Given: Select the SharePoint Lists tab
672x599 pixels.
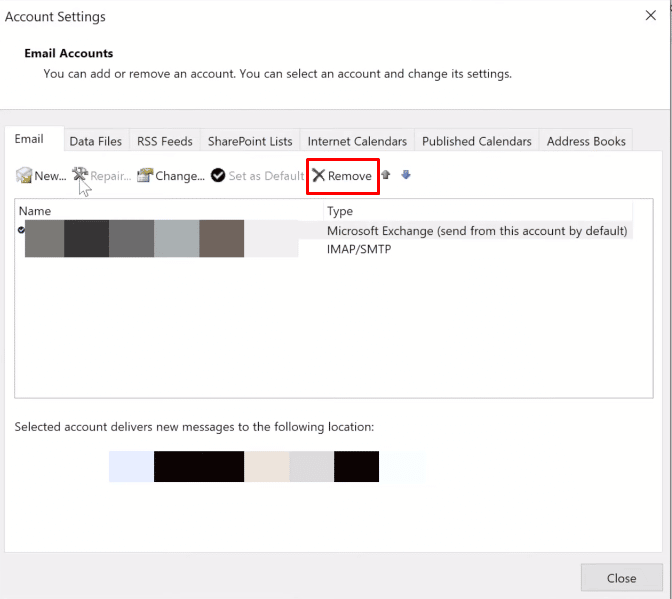Looking at the screenshot, I should (250, 141).
